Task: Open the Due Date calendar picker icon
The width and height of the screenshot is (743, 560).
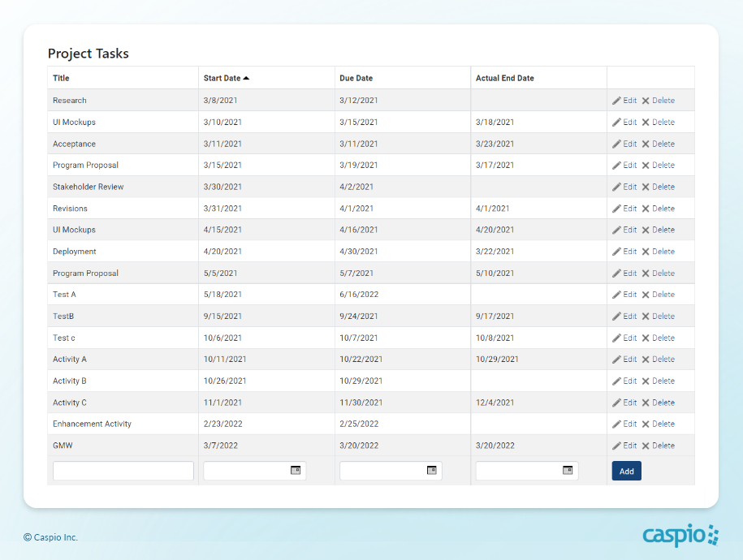Action: (432, 470)
